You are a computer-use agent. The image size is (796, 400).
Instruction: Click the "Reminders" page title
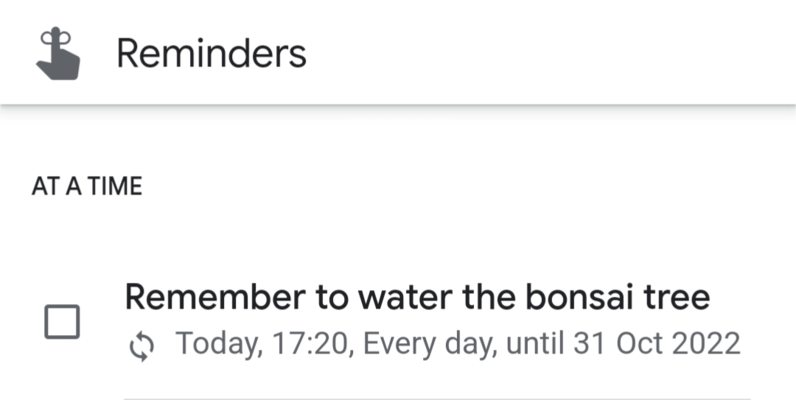point(210,53)
